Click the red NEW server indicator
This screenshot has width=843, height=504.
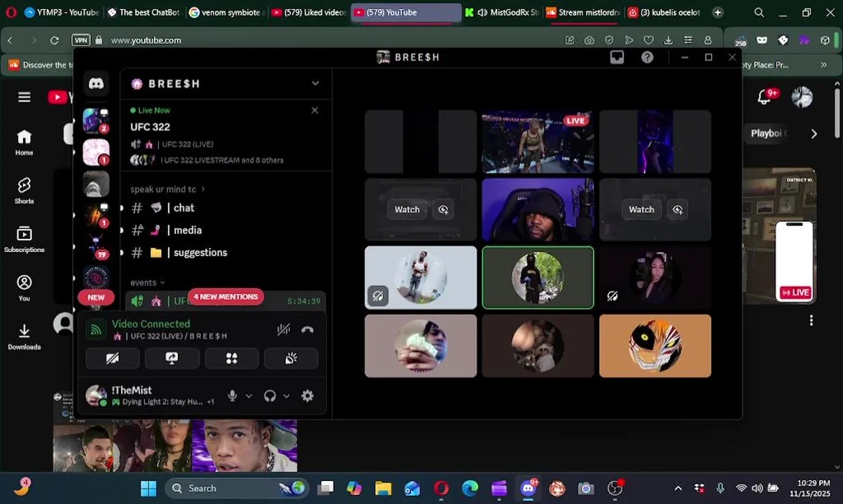[96, 297]
